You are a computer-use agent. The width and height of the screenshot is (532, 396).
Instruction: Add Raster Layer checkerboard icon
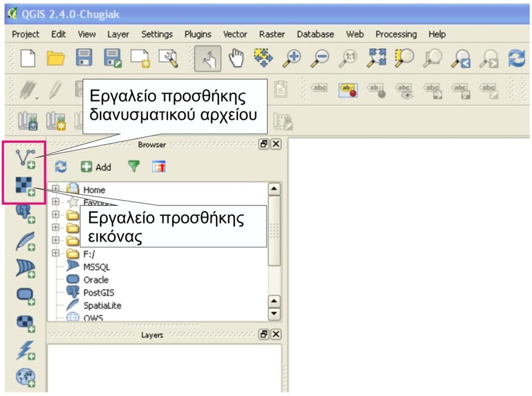(x=25, y=186)
